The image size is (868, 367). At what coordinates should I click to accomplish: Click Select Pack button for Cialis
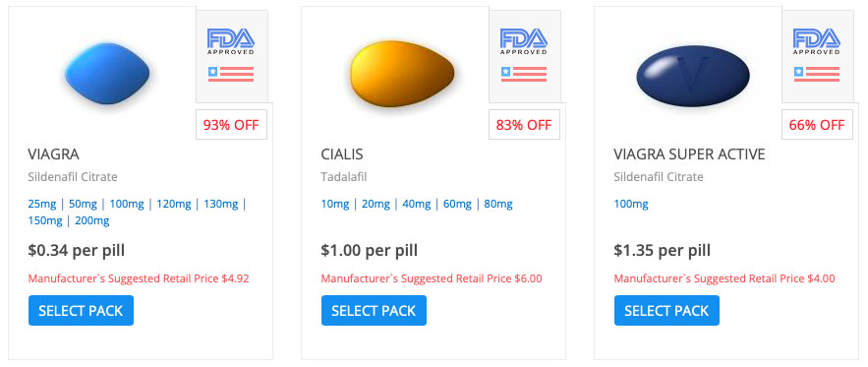coord(374,311)
